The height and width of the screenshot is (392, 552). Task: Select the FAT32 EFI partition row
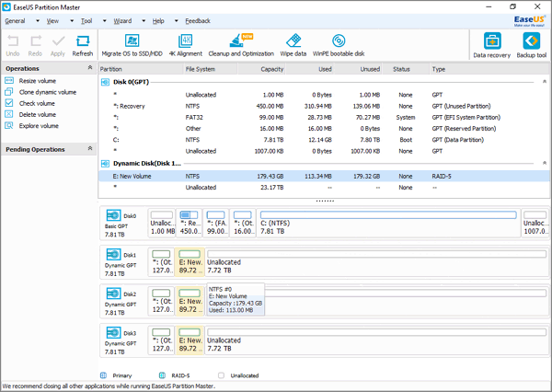pyautogui.click(x=324, y=117)
